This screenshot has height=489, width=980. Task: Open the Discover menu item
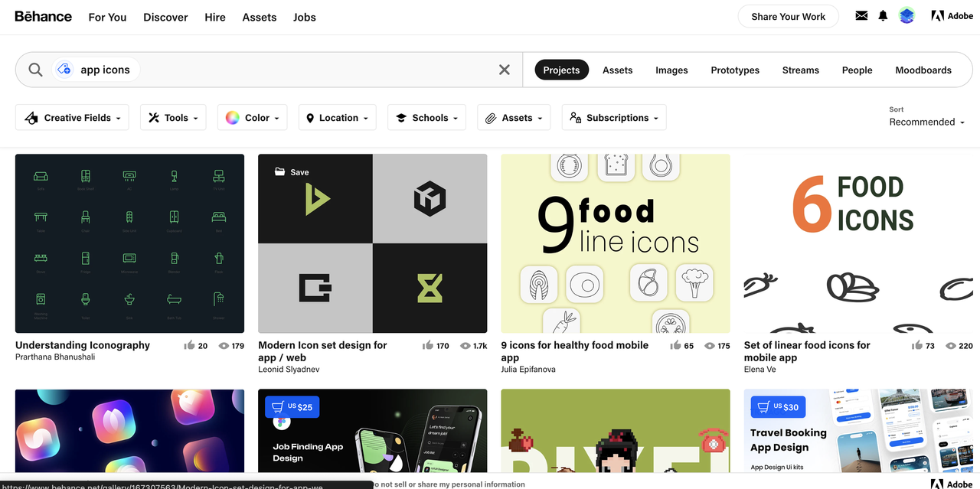[x=165, y=17]
